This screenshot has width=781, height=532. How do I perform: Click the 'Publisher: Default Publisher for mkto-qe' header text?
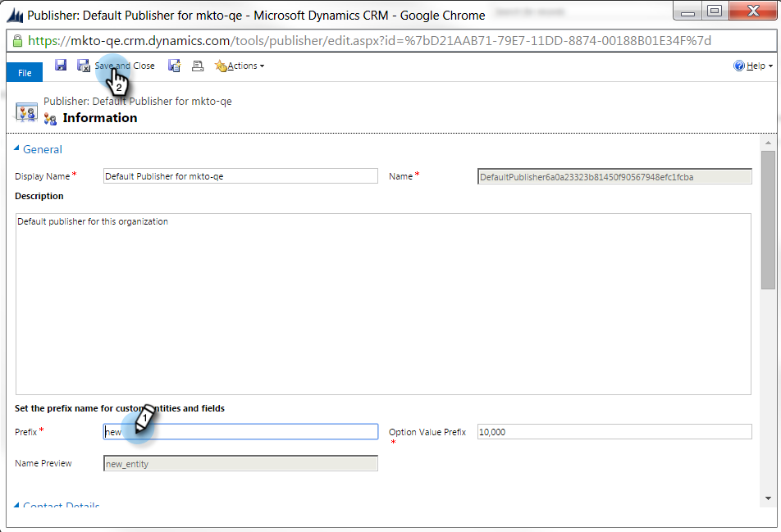click(138, 101)
